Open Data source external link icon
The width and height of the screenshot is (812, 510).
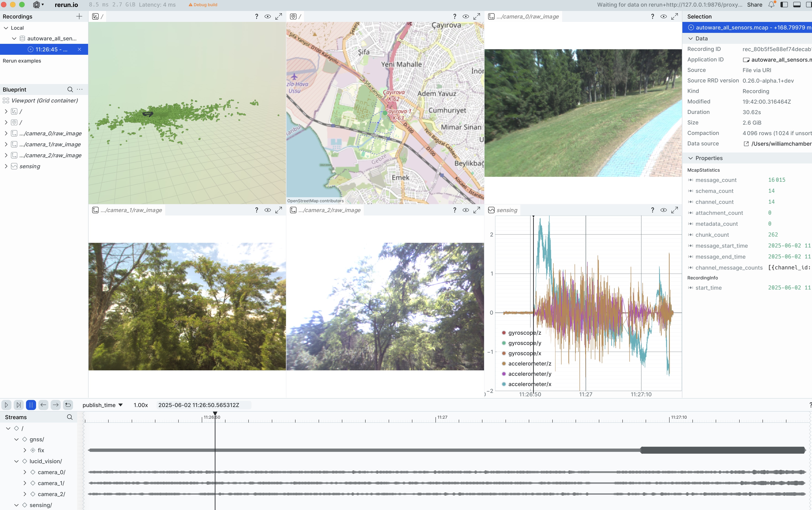pos(746,144)
